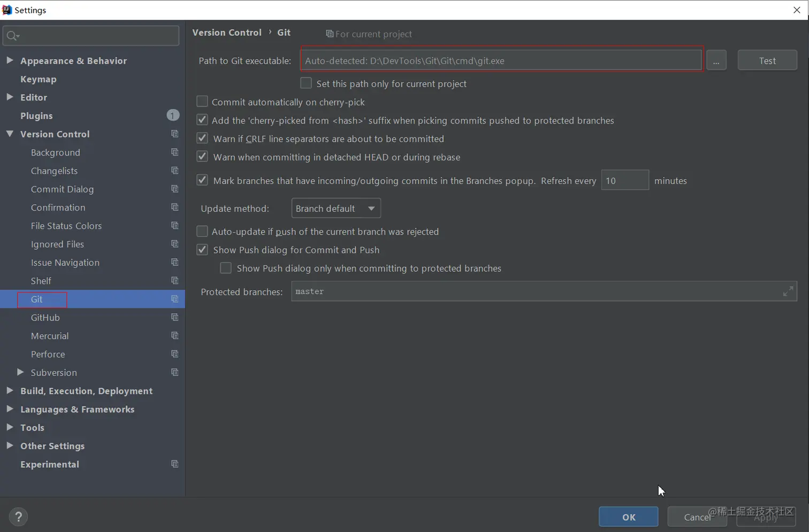Click project-level icon beside Confirmation
This screenshot has height=532, width=809.
point(174,207)
